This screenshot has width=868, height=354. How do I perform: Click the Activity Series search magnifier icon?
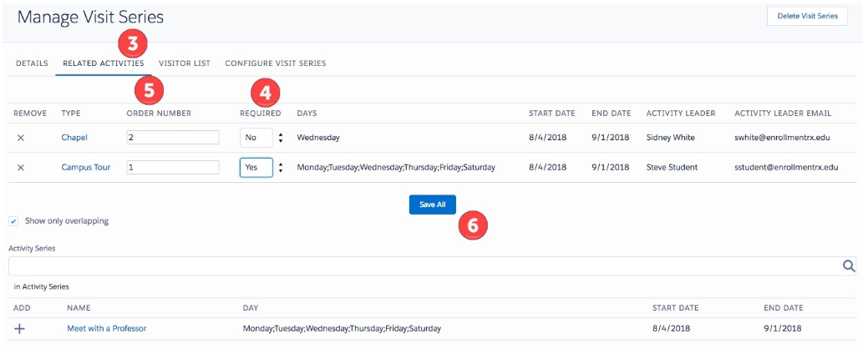(x=848, y=265)
